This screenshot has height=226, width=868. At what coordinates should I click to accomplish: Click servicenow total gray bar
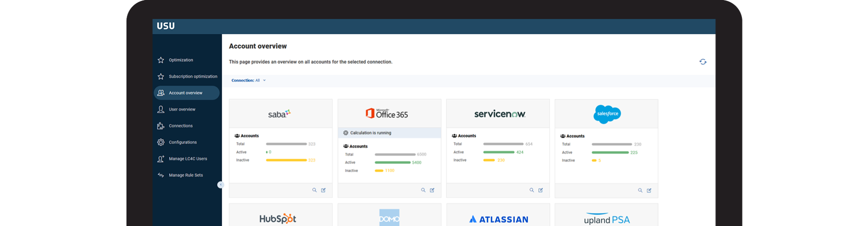click(x=504, y=144)
